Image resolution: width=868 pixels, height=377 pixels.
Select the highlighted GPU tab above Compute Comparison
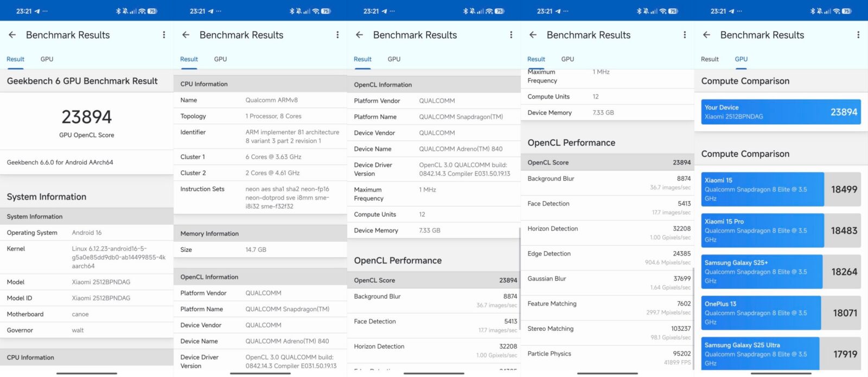point(741,59)
